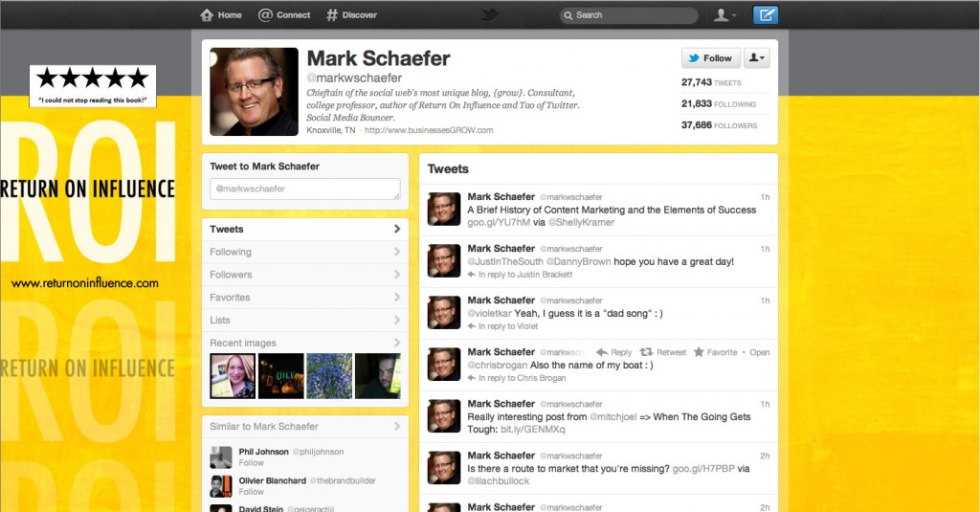The width and height of the screenshot is (980, 512).
Task: Follow Mark Schaefer
Action: coord(711,58)
